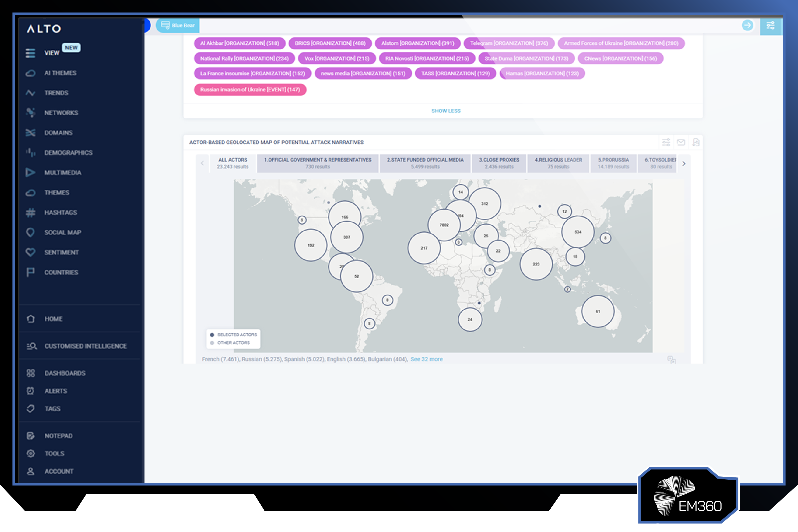798x532 pixels.
Task: Open the ProRussia tab
Action: pos(613,163)
